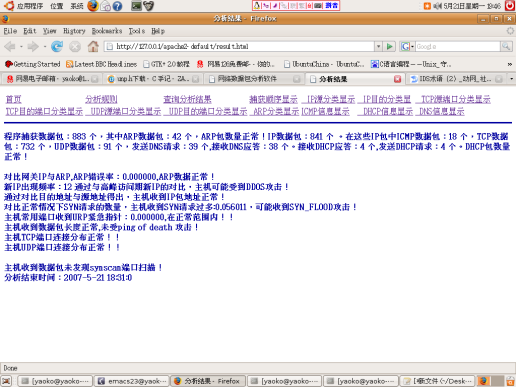Click the green Go button beside the URL

click(389, 46)
